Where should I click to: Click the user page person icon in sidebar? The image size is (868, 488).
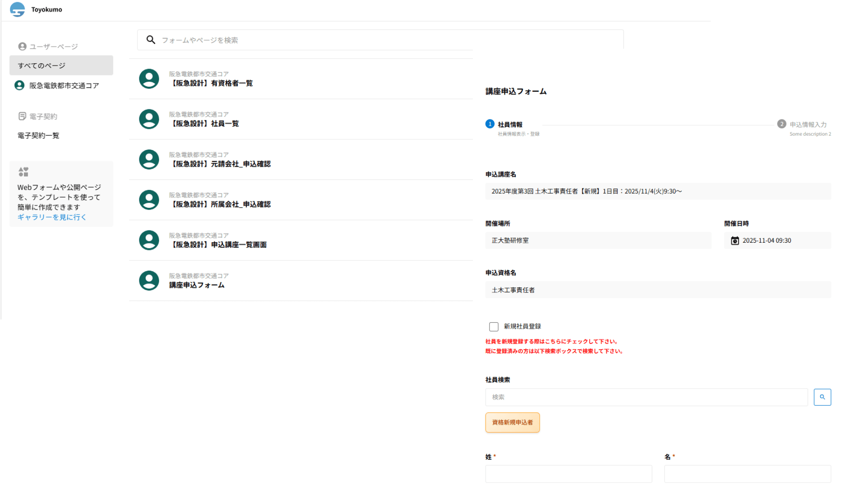click(22, 47)
